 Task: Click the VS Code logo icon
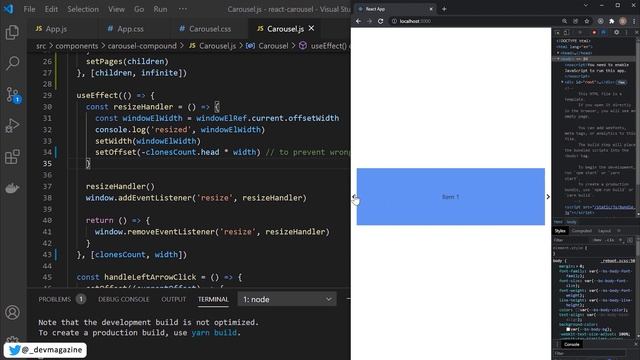(8, 9)
